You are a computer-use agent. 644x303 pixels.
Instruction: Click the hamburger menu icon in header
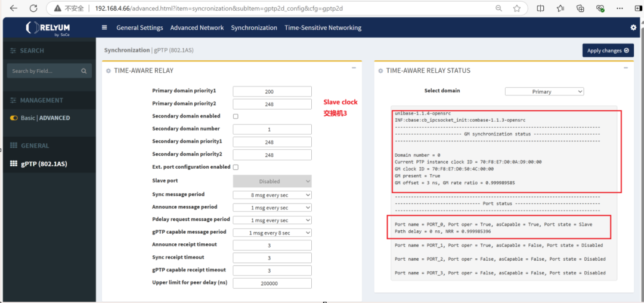(x=105, y=27)
